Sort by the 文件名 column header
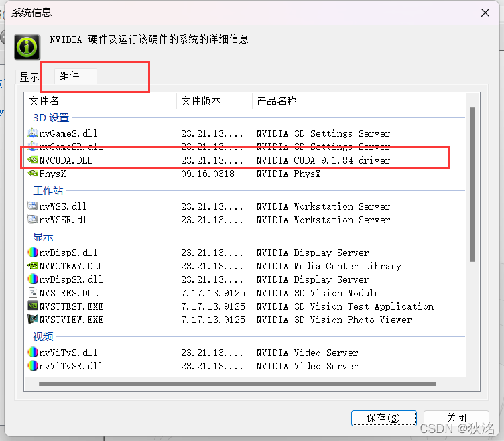 pyautogui.click(x=101, y=101)
